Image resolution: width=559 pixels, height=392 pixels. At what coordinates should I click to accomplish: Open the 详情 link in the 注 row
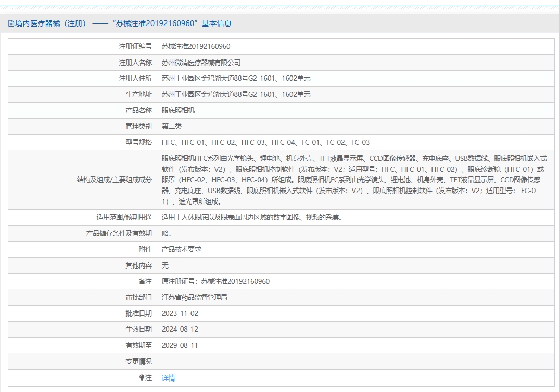click(168, 378)
